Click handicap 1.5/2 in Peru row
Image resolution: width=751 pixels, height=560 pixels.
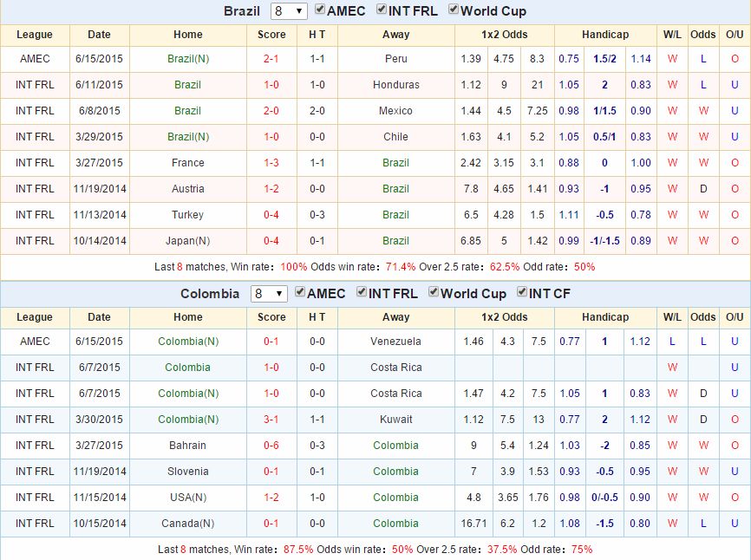tap(604, 59)
